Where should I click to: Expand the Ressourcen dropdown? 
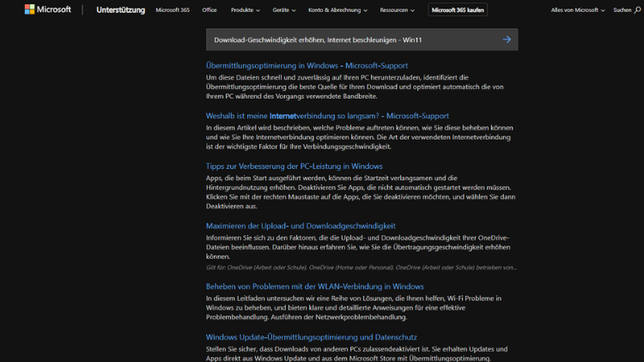pos(397,9)
